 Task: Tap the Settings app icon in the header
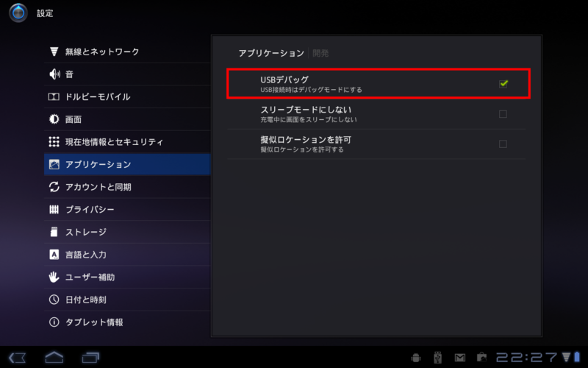[18, 13]
